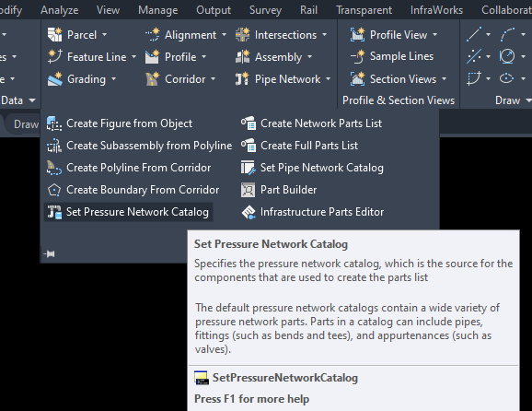Expand the Profile View dropdown arrow
This screenshot has height=411, width=532.
pos(435,35)
